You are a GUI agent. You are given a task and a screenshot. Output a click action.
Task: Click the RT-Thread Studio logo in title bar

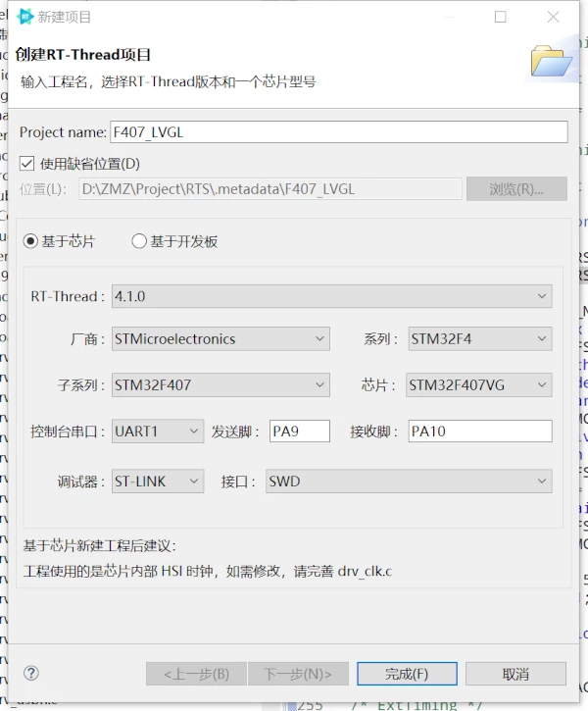[25, 17]
